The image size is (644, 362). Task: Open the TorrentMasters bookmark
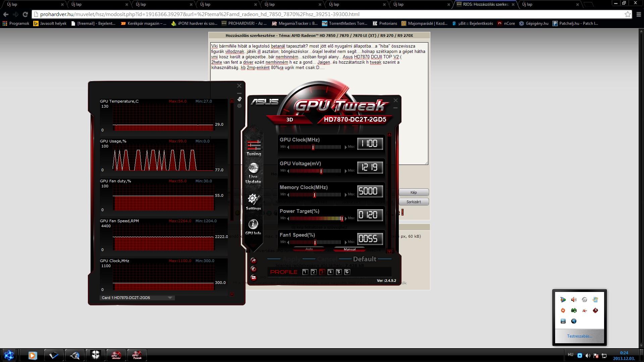[344, 23]
